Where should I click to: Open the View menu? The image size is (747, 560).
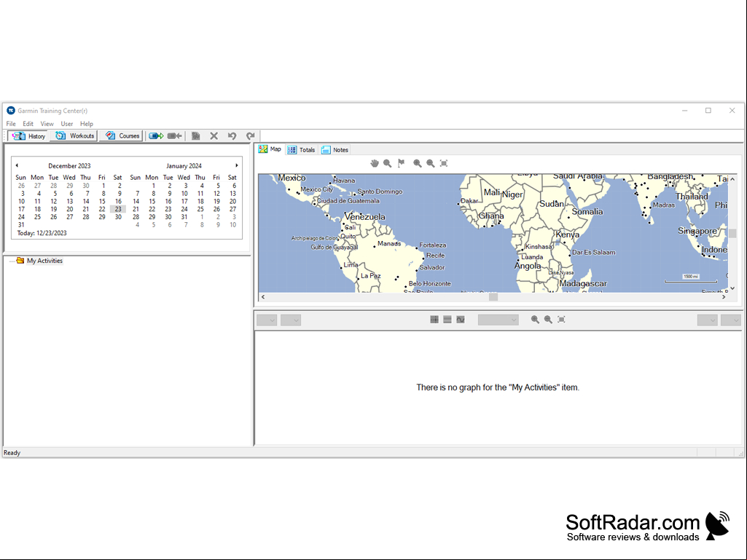click(x=47, y=124)
